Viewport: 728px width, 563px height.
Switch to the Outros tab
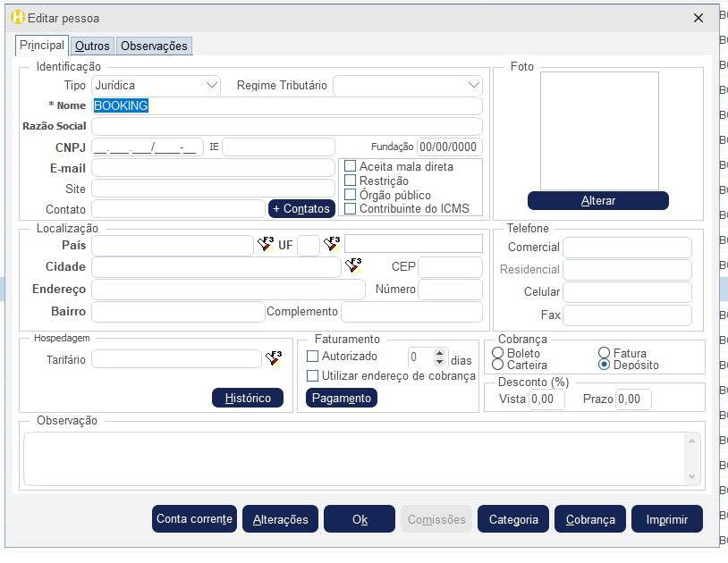tap(92, 46)
